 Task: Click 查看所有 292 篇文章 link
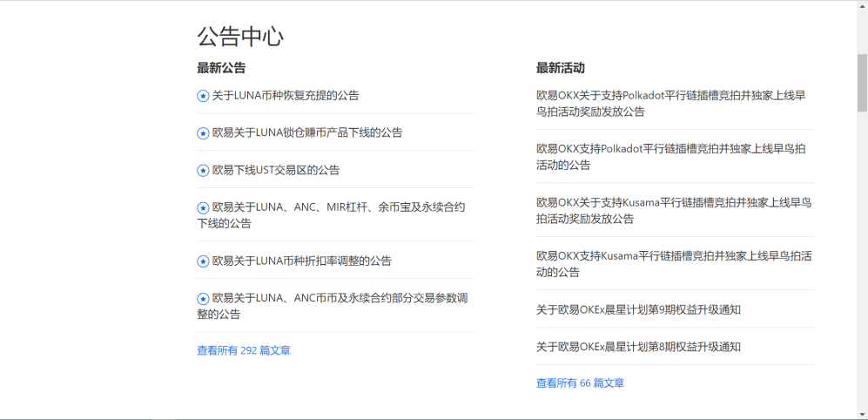pos(244,350)
